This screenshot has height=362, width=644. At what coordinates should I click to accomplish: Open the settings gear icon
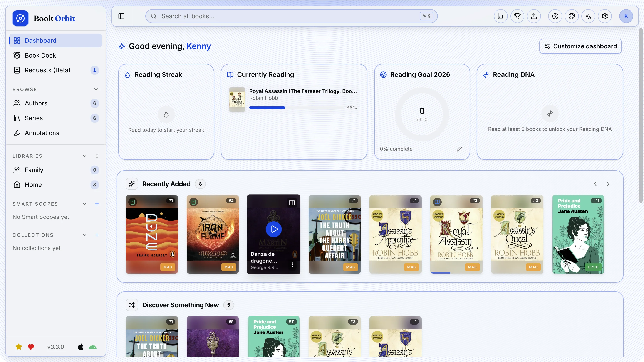[x=604, y=16]
